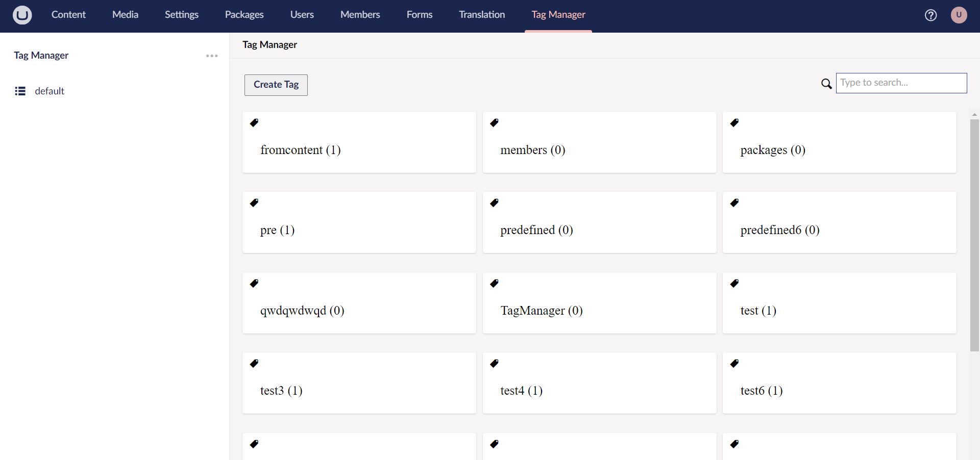
Task: Open the predefined6 (0) tag
Action: [840, 222]
